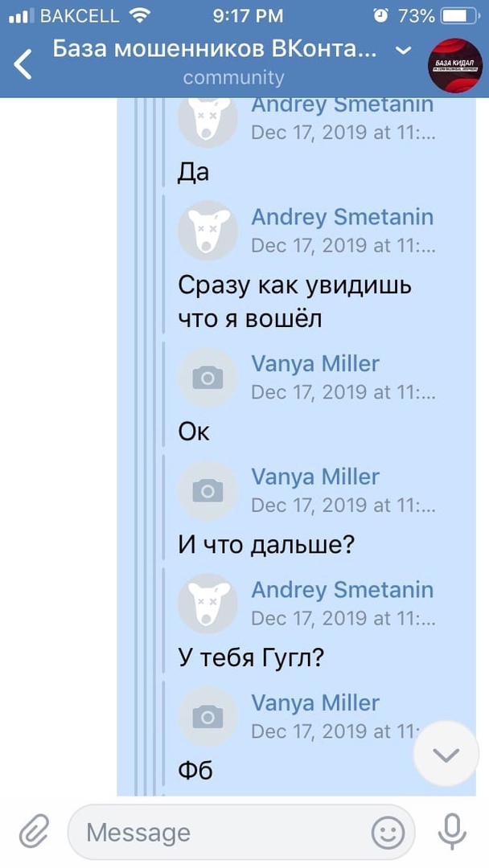The width and height of the screenshot is (489, 868).
Task: Tap the paperclip attachment icon
Action: click(x=34, y=831)
